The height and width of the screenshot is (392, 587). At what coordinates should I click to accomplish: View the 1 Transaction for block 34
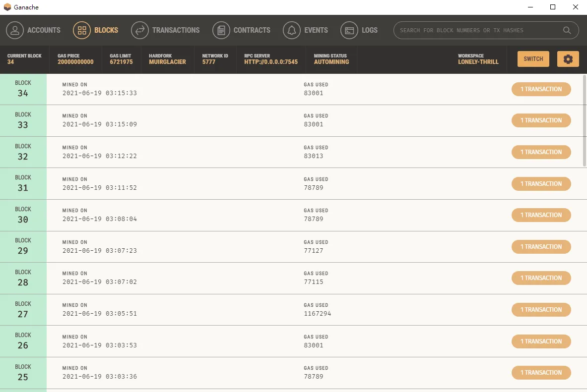coord(541,89)
